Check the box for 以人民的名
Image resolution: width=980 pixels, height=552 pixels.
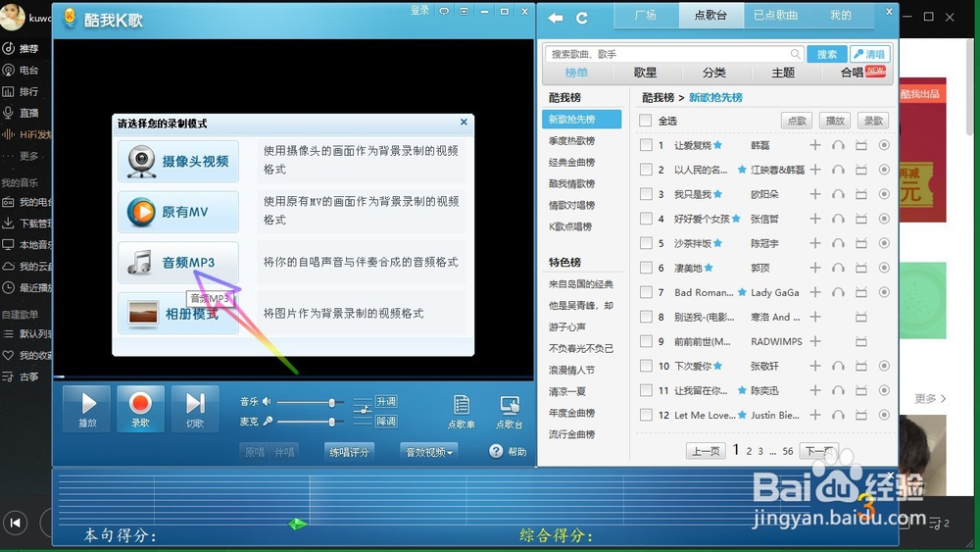point(646,170)
